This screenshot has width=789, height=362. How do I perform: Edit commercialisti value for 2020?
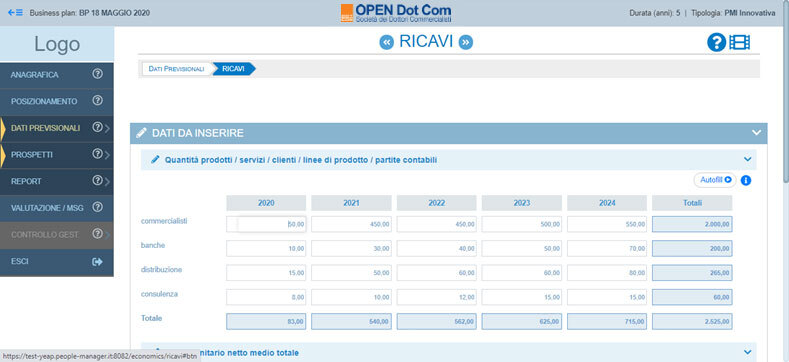pos(266,224)
